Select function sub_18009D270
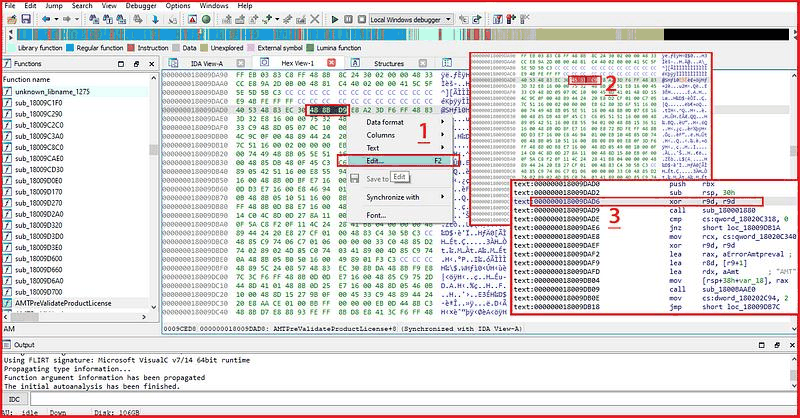This screenshot has height=418, width=800. pos(39,203)
